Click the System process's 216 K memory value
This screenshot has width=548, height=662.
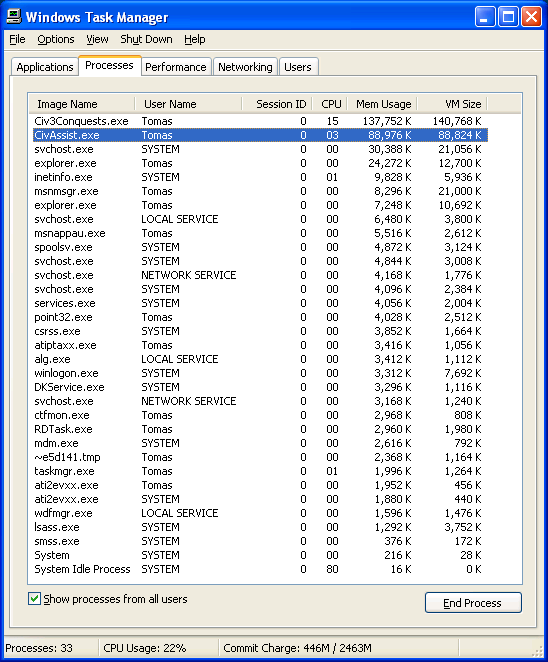tap(398, 555)
